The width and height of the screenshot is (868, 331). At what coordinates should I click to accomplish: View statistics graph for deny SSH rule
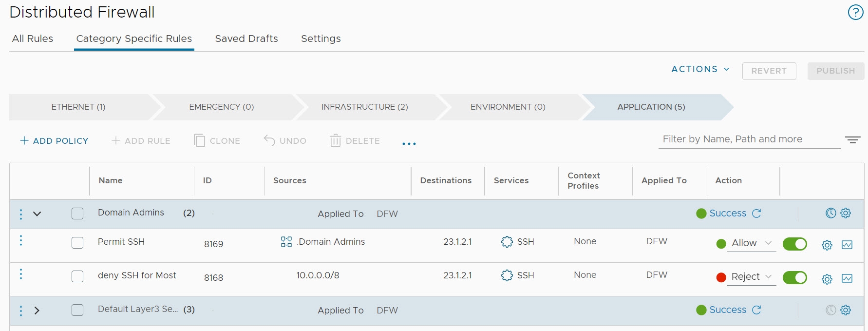pyautogui.click(x=847, y=278)
